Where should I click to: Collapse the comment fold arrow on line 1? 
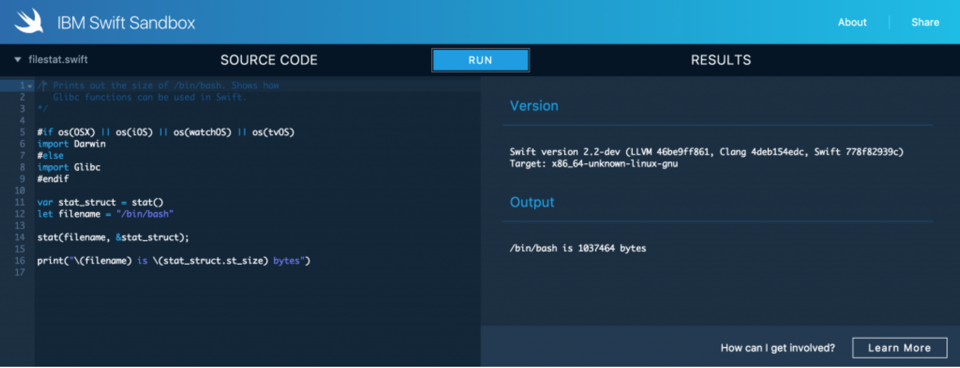pos(29,86)
